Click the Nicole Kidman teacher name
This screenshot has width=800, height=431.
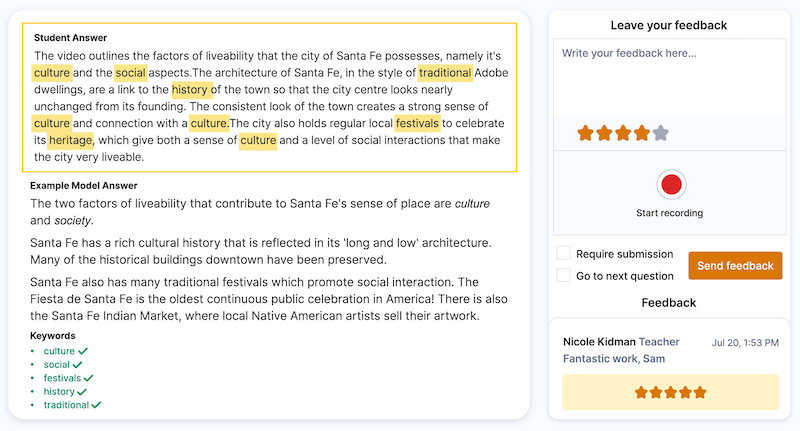click(599, 342)
